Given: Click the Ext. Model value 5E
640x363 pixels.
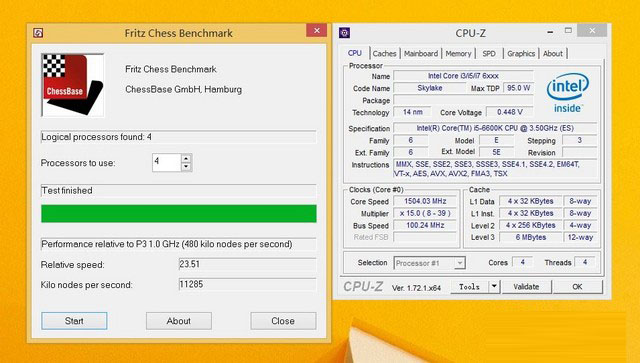Looking at the screenshot, I should point(496,152).
